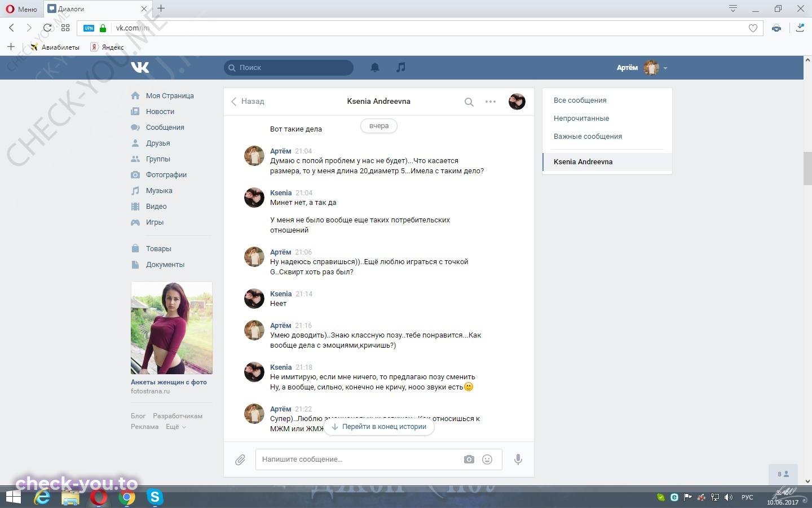Select the Все сообщения filter
The height and width of the screenshot is (508, 812).
(x=580, y=100)
